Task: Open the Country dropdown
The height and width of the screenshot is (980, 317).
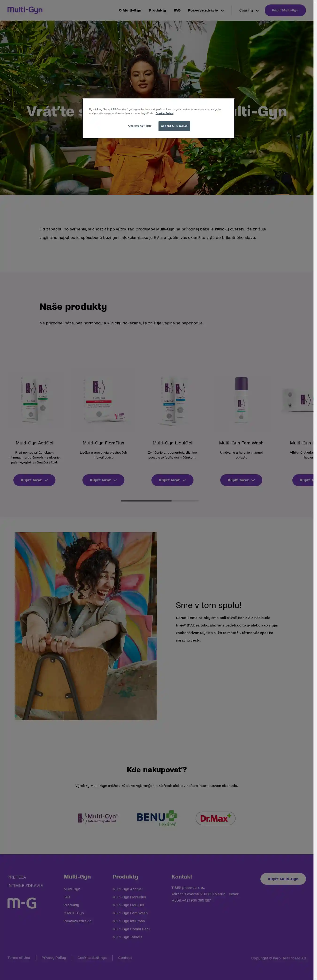Action: [x=249, y=10]
